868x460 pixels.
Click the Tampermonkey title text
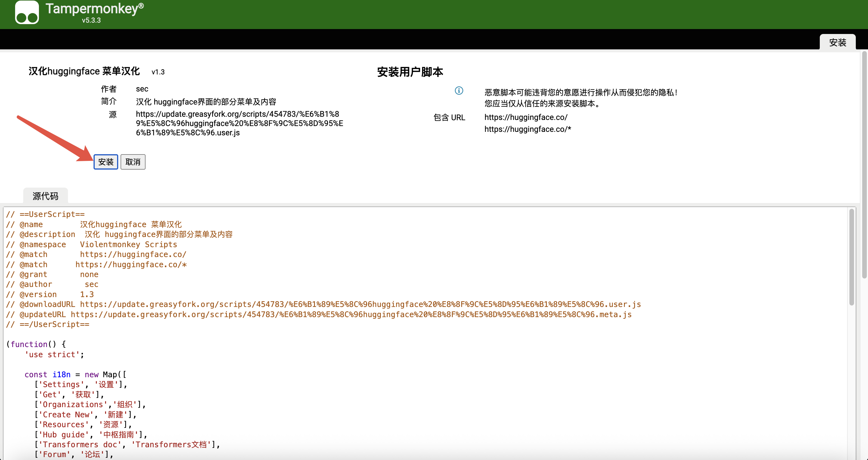click(95, 9)
